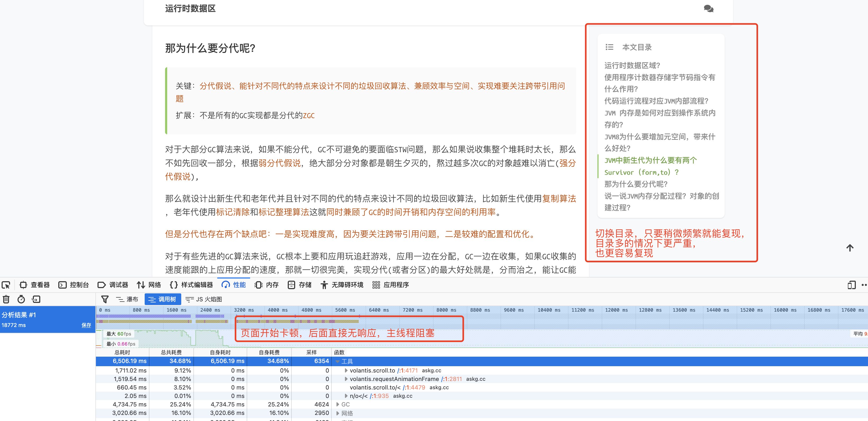Select 那为什么要分代呢 in the table of contents
The width and height of the screenshot is (868, 421).
click(x=636, y=184)
